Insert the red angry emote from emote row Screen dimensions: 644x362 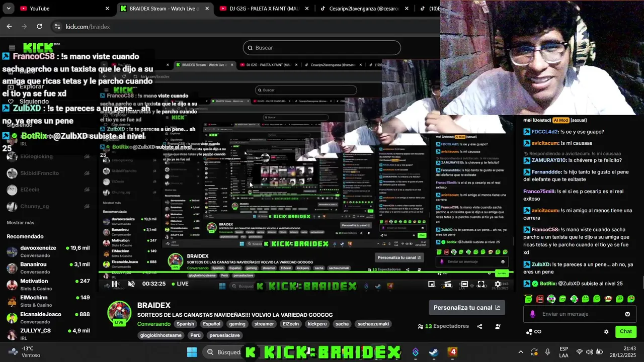pos(540,299)
